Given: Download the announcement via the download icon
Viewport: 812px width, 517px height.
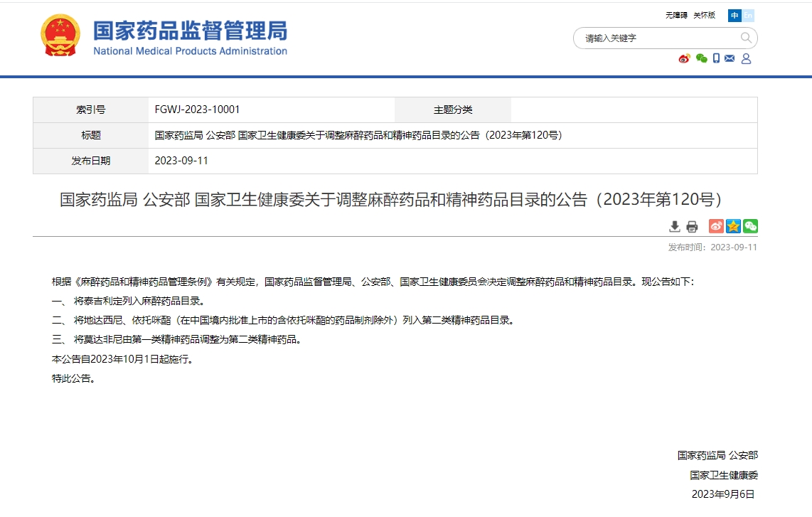Looking at the screenshot, I should click(674, 226).
